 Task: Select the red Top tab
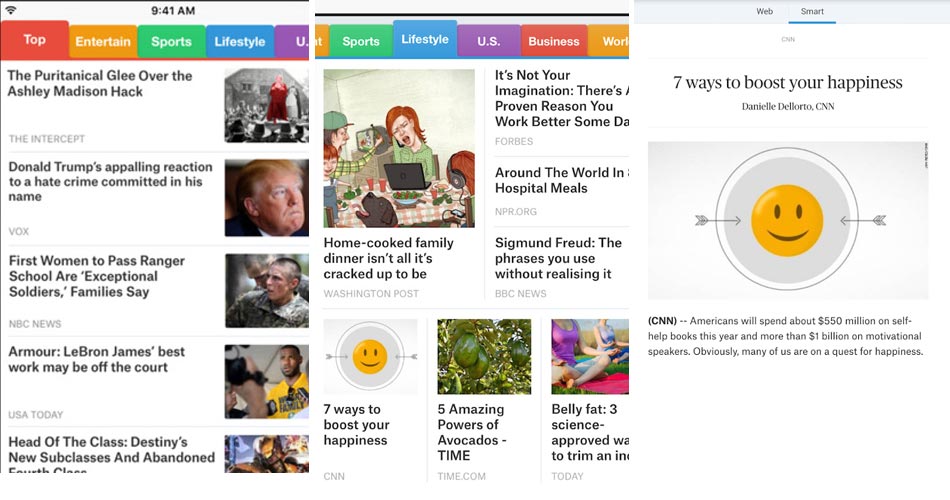tap(35, 40)
